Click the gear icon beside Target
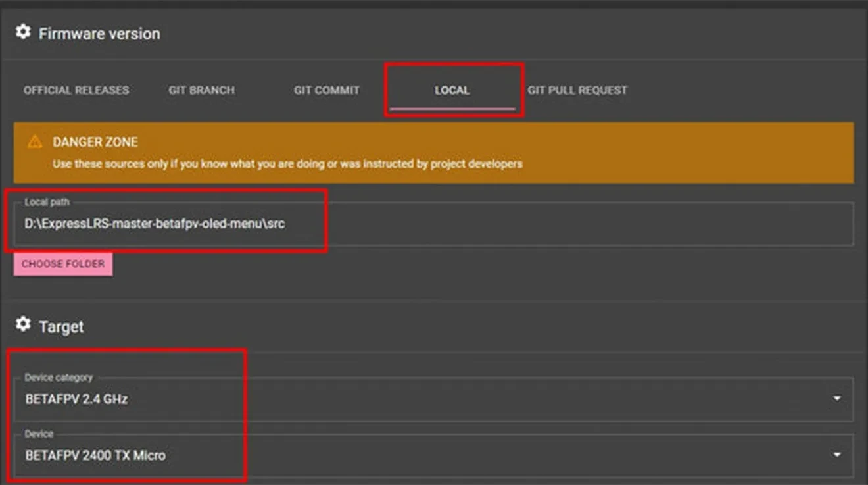The image size is (868, 485). (x=23, y=325)
